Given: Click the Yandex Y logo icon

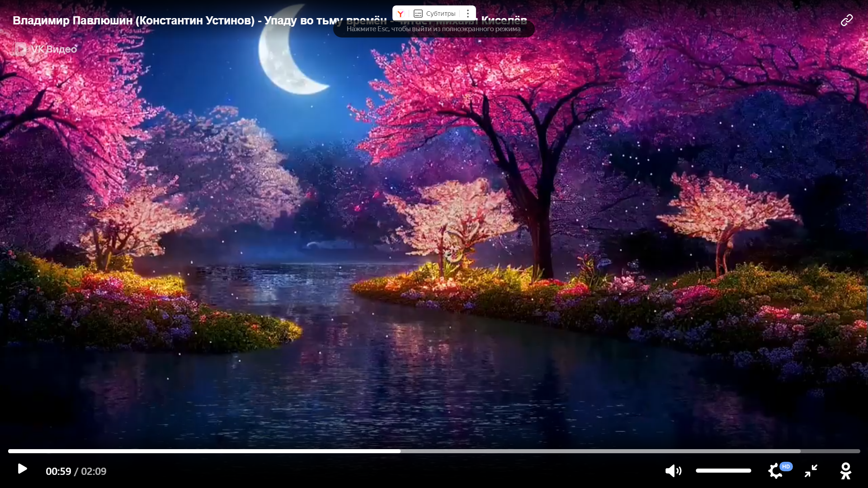Looking at the screenshot, I should click(400, 14).
